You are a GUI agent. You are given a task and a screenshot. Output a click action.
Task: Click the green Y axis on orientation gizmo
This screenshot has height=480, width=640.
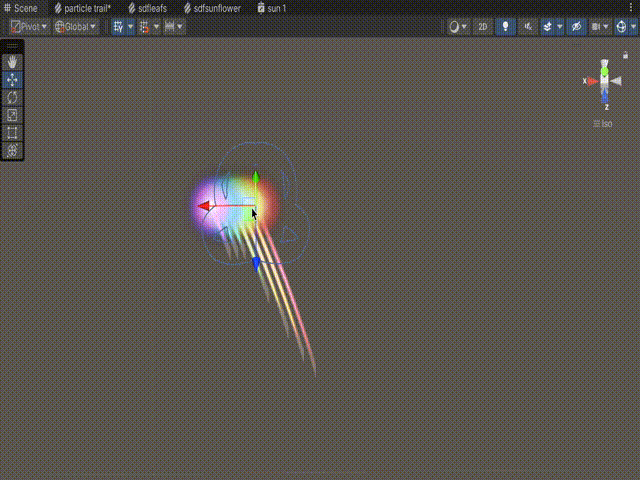[604, 71]
